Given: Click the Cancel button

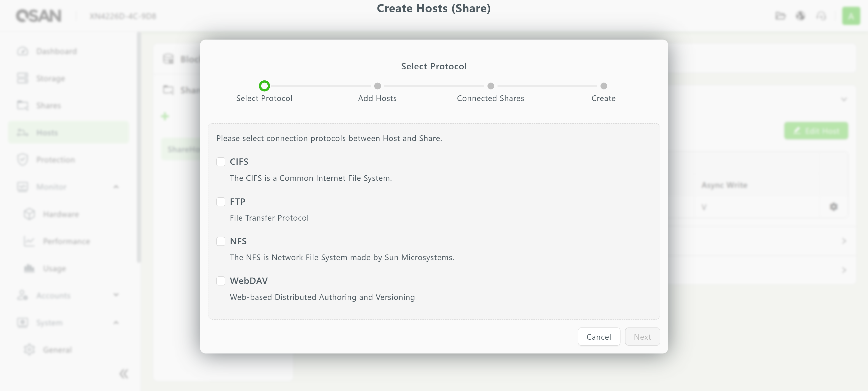Looking at the screenshot, I should point(598,337).
